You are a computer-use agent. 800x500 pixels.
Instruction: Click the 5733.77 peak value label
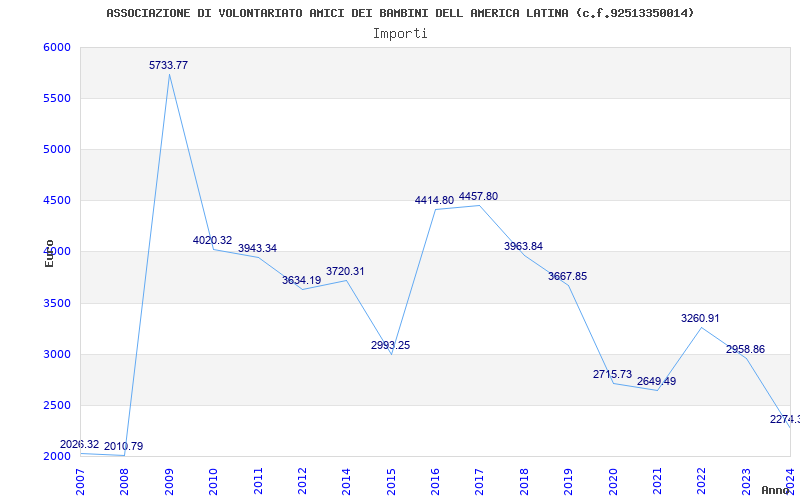[x=168, y=65]
